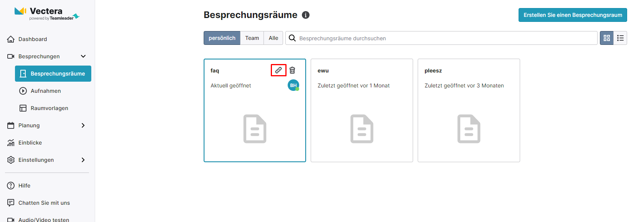Show Alle meeting rooms tab

tap(273, 38)
